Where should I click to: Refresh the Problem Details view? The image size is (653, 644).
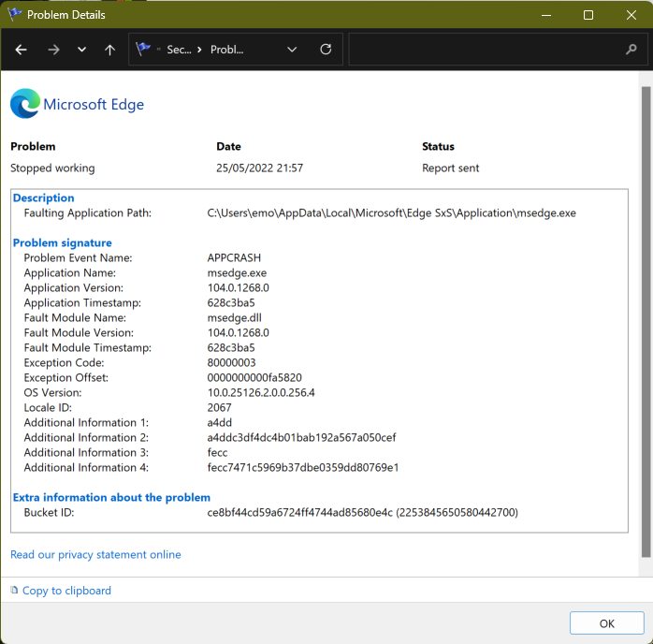coord(326,50)
